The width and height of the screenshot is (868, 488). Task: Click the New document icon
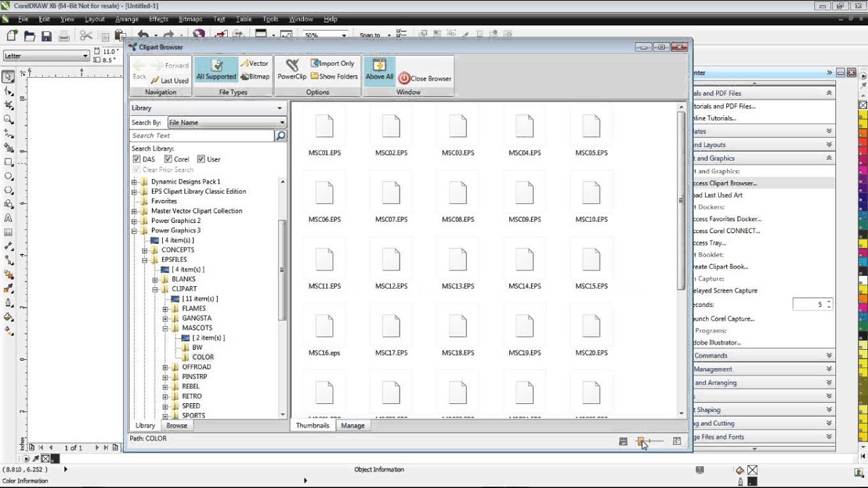pyautogui.click(x=12, y=36)
